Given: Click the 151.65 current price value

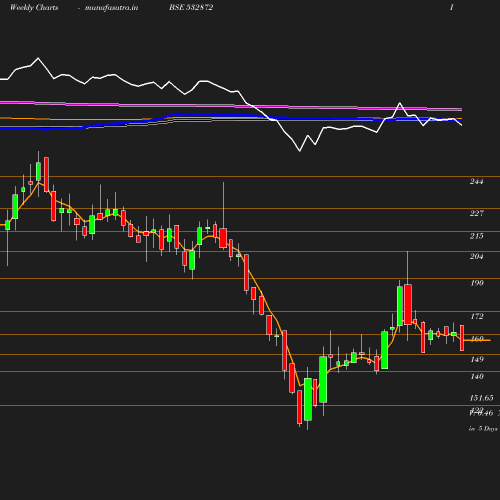Looking at the screenshot, I should tap(481, 398).
